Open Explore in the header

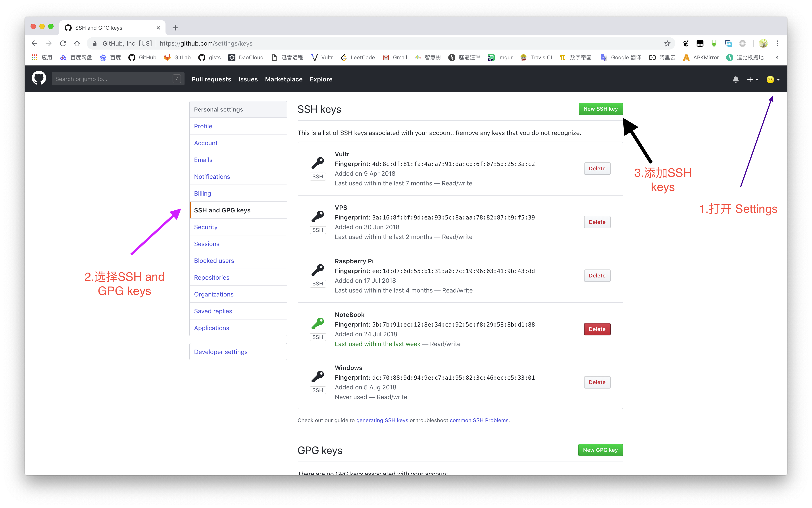coord(321,79)
